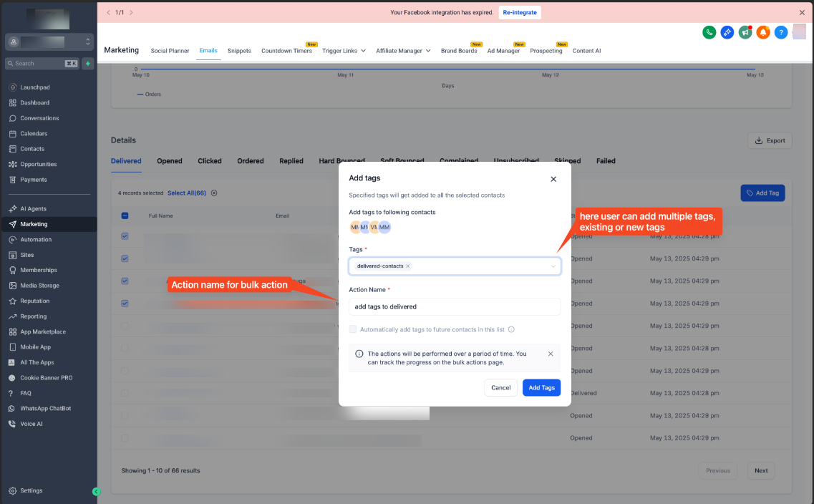Click the info icon beside auto-add option
The width and height of the screenshot is (814, 504).
[511, 329]
